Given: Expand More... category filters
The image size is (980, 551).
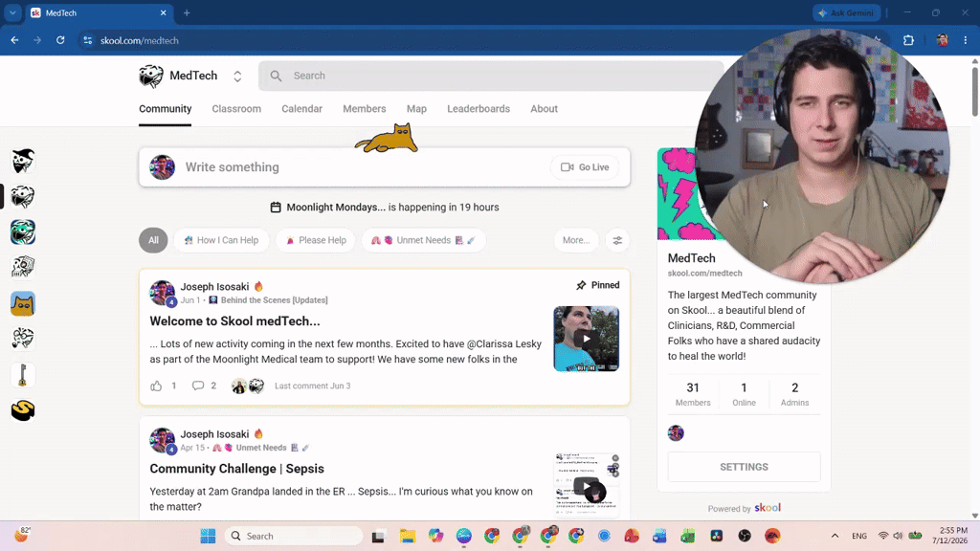Looking at the screenshot, I should point(575,240).
